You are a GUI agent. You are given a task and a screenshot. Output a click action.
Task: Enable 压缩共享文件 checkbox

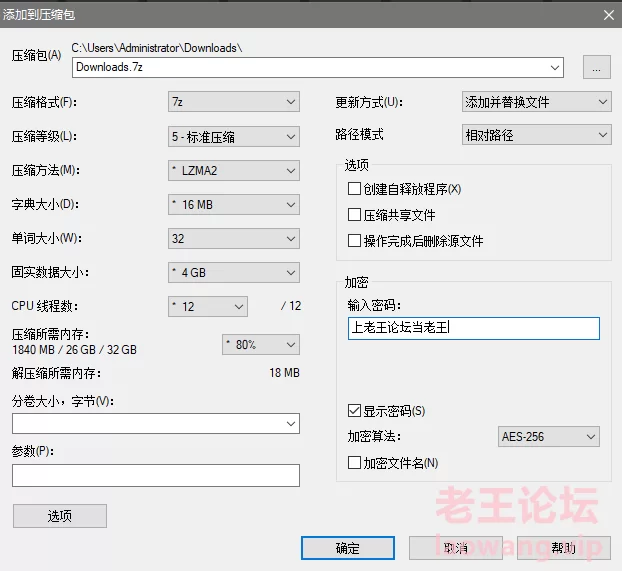354,215
